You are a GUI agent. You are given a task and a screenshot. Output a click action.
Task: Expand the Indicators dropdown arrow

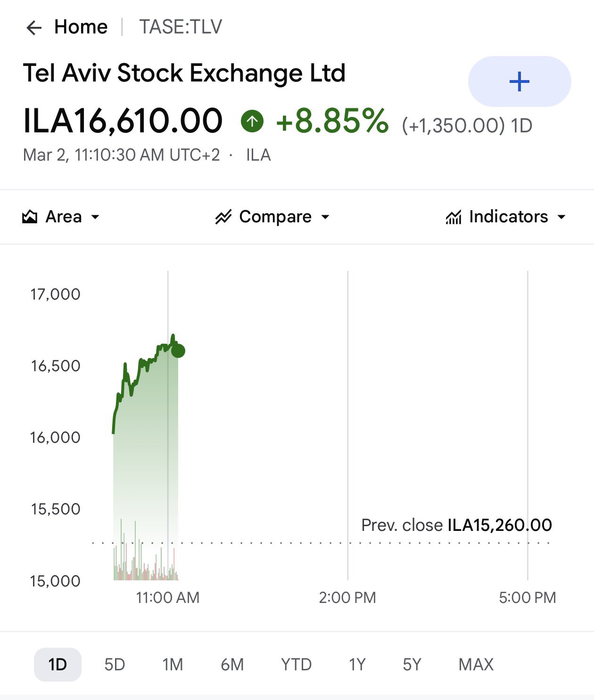pos(561,217)
